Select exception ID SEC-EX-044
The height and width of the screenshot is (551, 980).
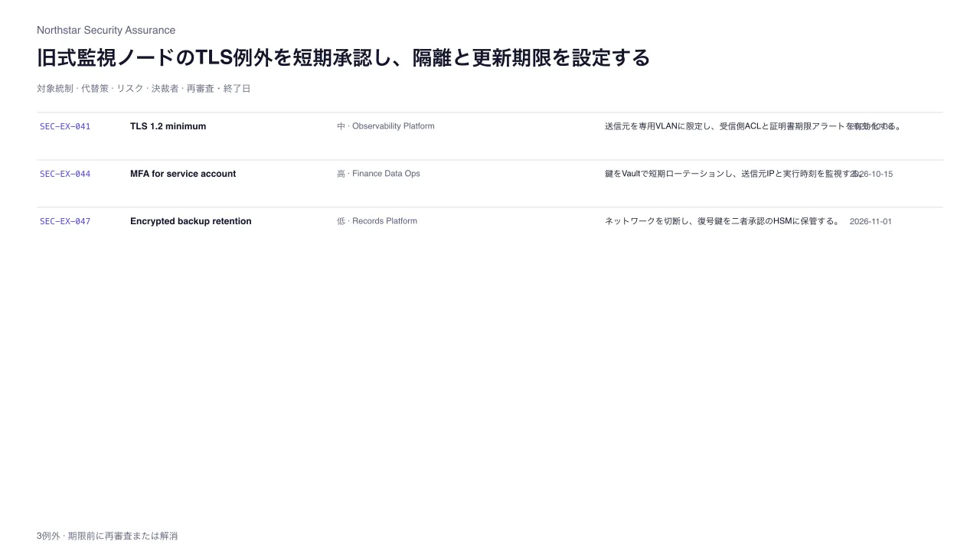pyautogui.click(x=65, y=174)
